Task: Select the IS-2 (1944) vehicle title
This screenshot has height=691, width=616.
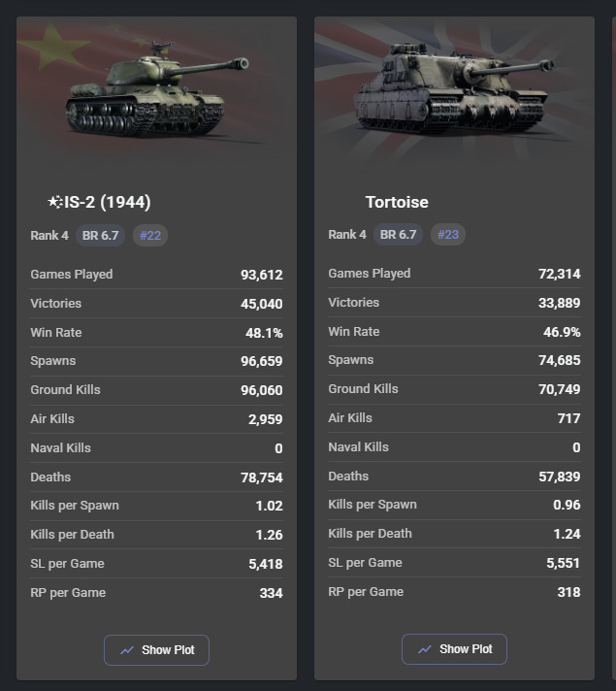Action: [x=107, y=202]
